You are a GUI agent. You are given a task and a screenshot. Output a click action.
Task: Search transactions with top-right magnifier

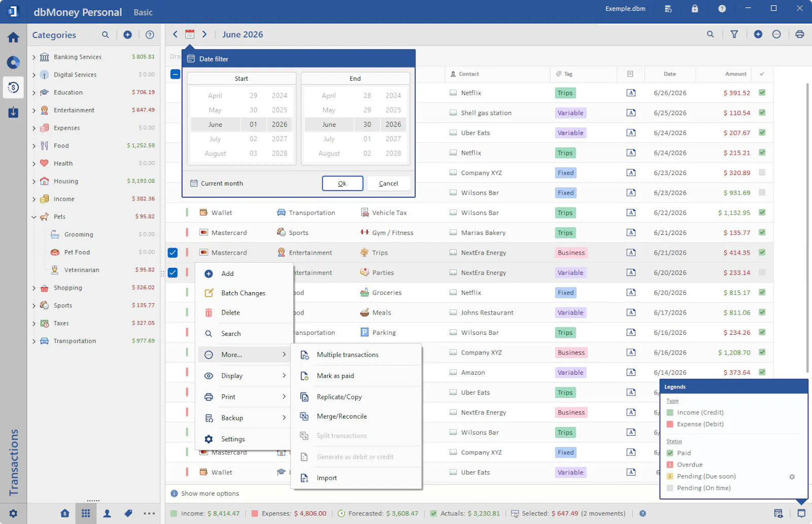[x=710, y=34]
